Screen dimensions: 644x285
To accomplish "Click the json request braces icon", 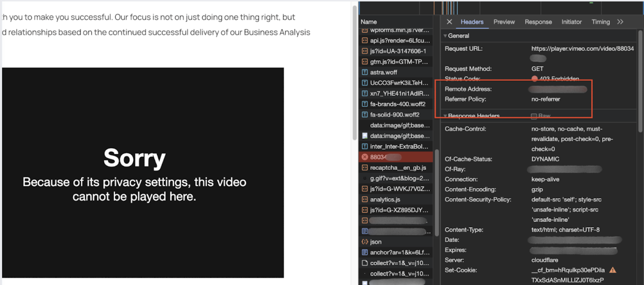I will point(365,242).
